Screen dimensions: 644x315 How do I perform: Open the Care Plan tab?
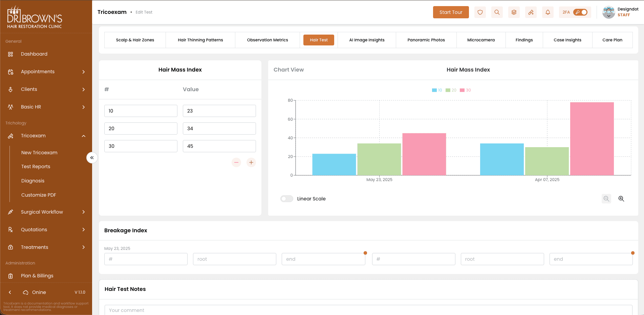(612, 40)
